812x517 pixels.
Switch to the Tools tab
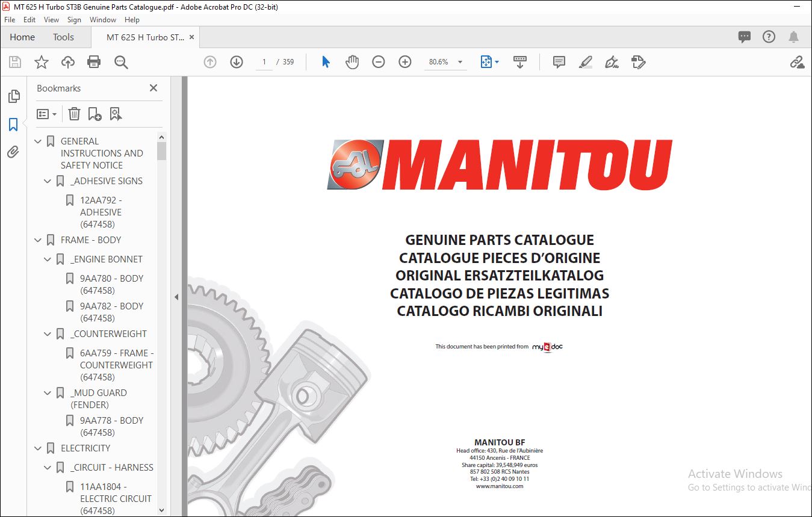tap(63, 37)
